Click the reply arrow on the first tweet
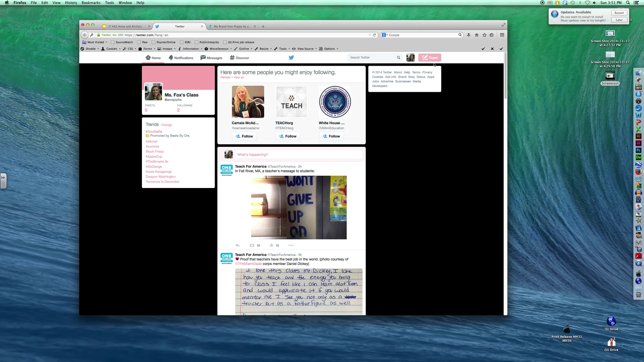Screen dimensions: 644x362 pyautogui.click(x=237, y=245)
